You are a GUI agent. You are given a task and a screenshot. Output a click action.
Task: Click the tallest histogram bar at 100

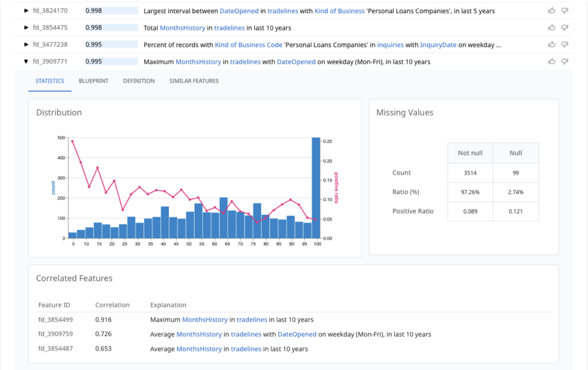click(316, 188)
